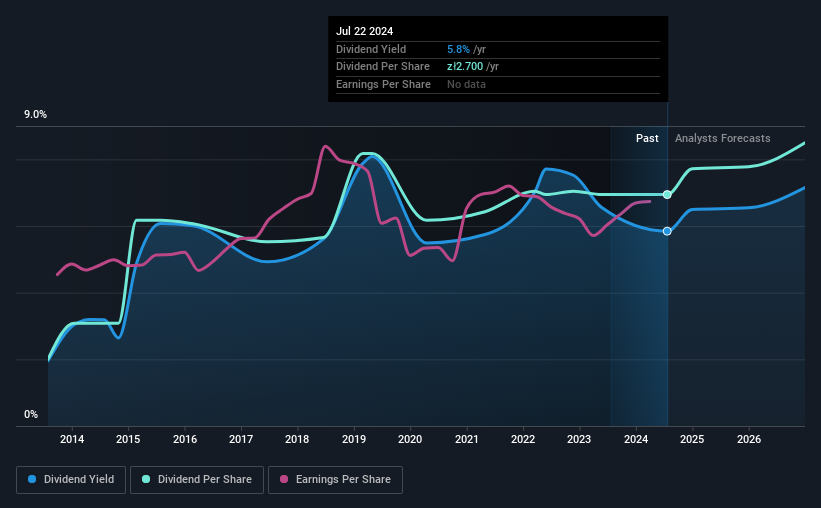Click the 0% y-axis label
821x508 pixels.
[31, 414]
